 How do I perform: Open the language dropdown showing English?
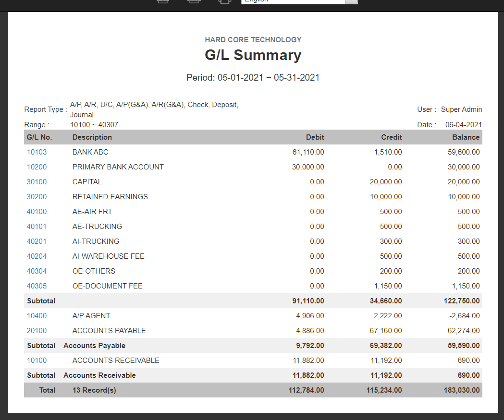[299, 1]
